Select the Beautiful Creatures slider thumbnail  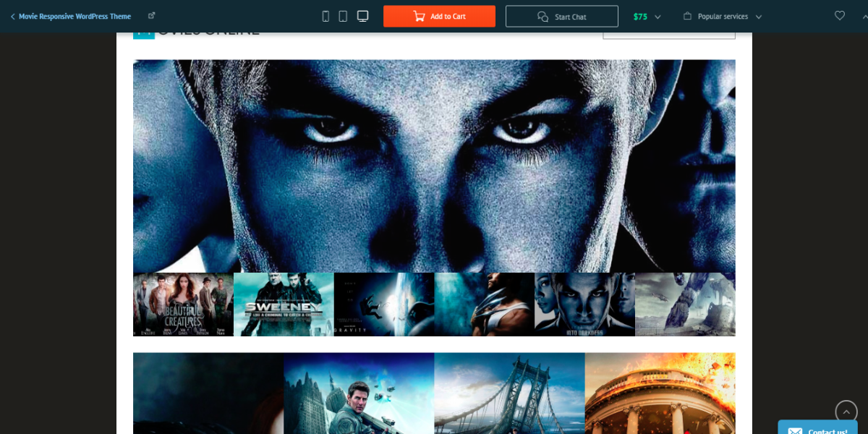pyautogui.click(x=183, y=305)
